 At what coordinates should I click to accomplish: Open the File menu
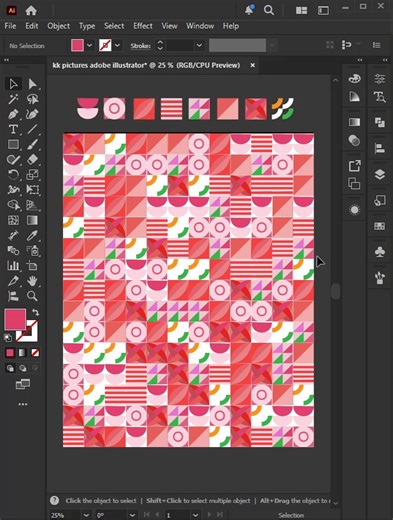tap(10, 26)
